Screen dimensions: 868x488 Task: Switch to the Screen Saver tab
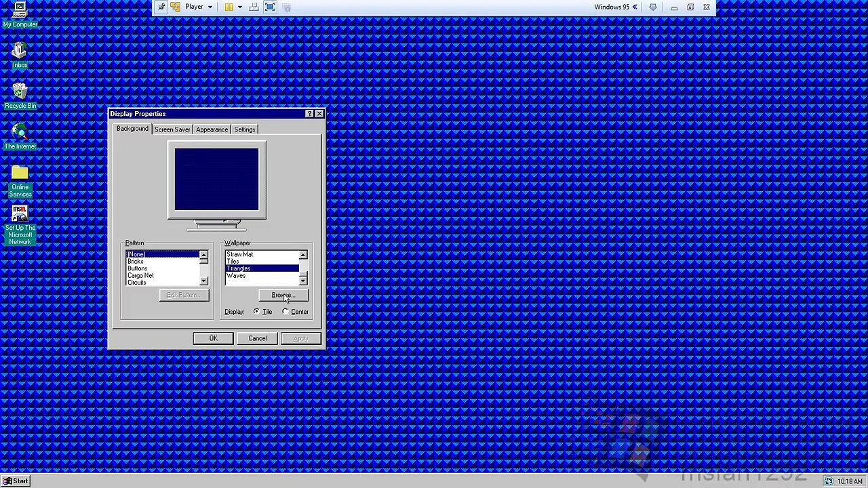(x=172, y=129)
